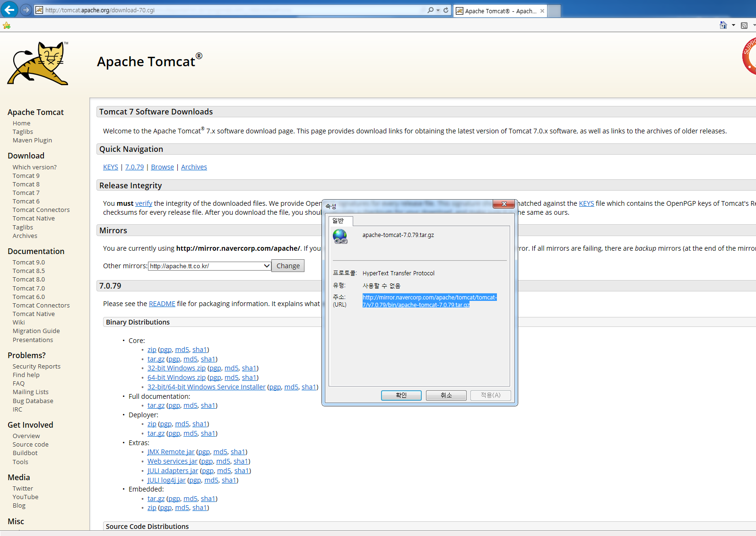Open sidebar Home link
756x536 pixels.
pos(21,123)
